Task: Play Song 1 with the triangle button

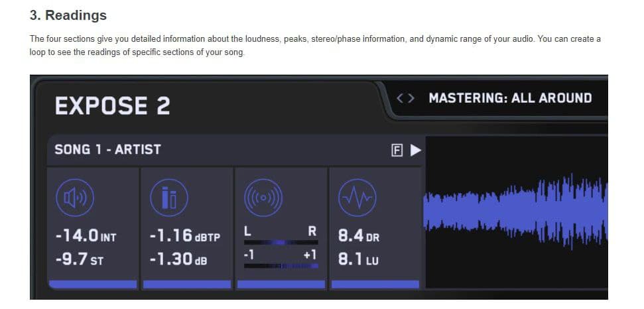Action: 416,151
